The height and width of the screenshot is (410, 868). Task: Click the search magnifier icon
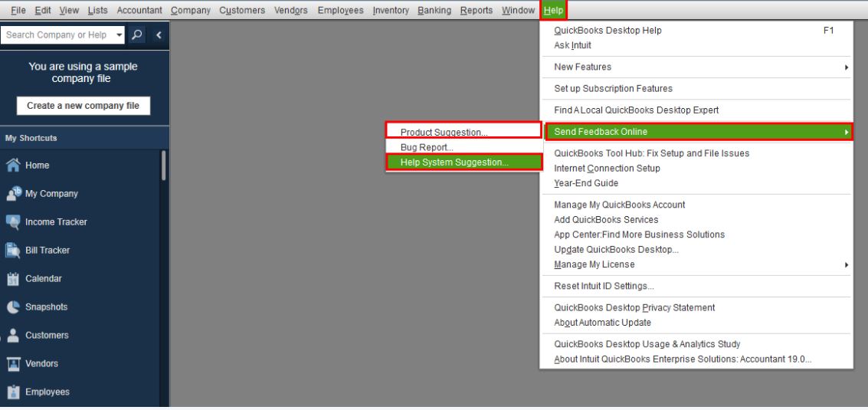[136, 35]
